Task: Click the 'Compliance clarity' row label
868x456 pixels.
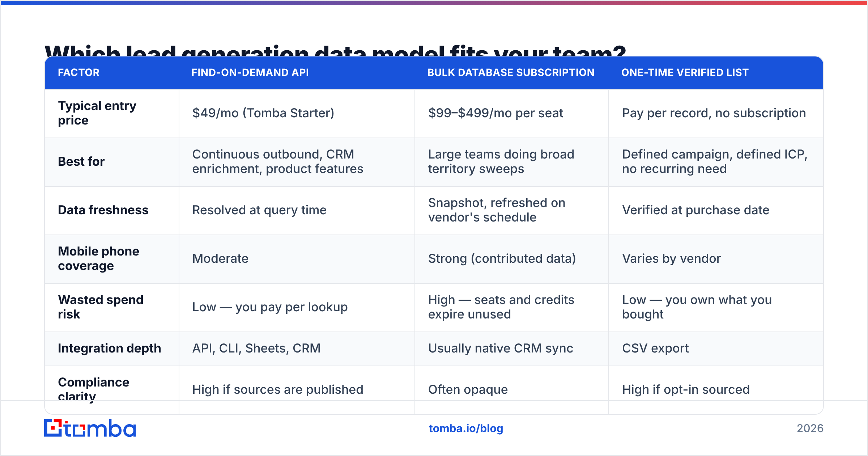Action: [x=93, y=389]
